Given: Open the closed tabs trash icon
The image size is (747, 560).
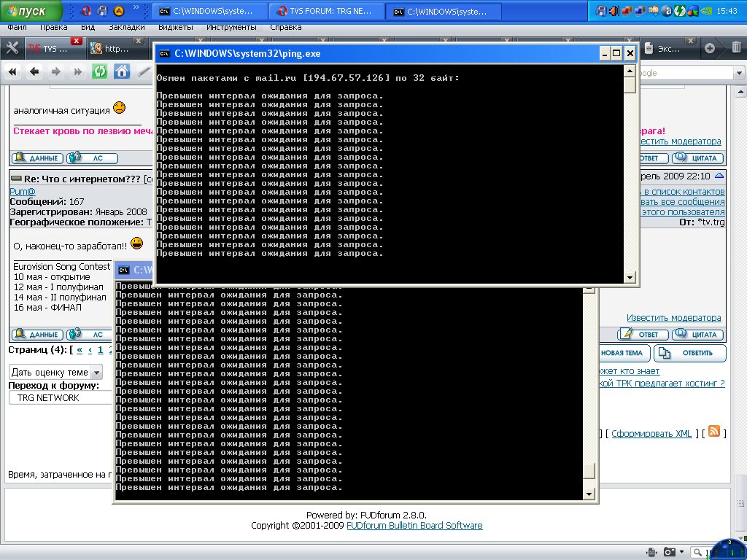Looking at the screenshot, I should click(x=736, y=49).
